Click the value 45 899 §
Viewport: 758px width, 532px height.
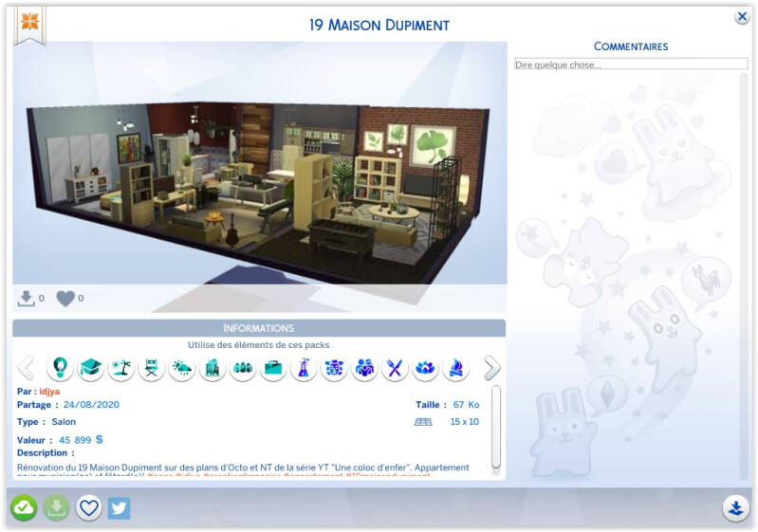click(81, 440)
